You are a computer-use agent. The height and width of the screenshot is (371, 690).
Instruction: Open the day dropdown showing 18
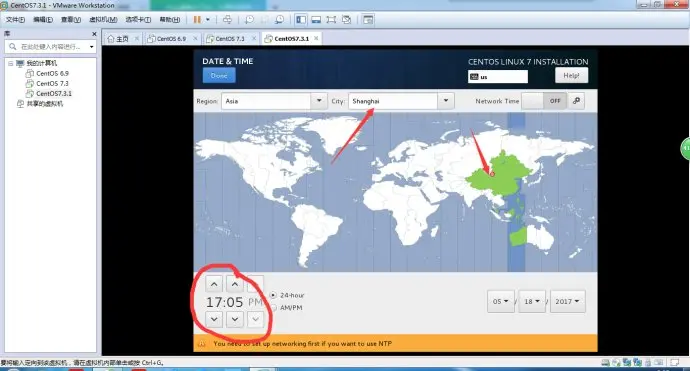[532, 301]
